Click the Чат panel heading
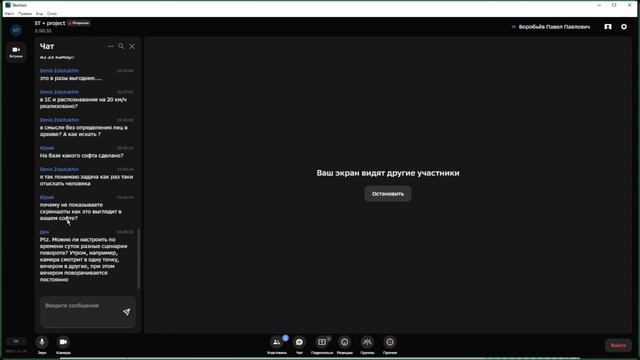Viewport: 640px width, 360px height. click(x=47, y=46)
